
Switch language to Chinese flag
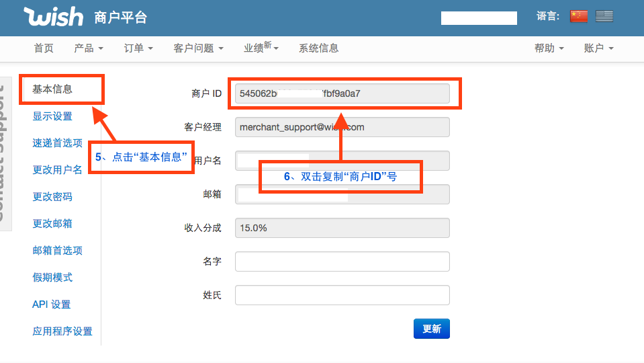tap(579, 16)
